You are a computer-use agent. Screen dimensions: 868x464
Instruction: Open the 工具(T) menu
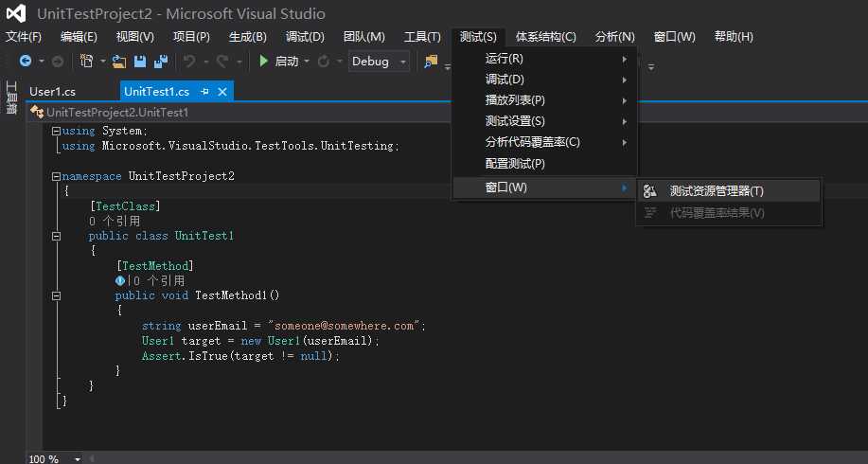(x=422, y=37)
